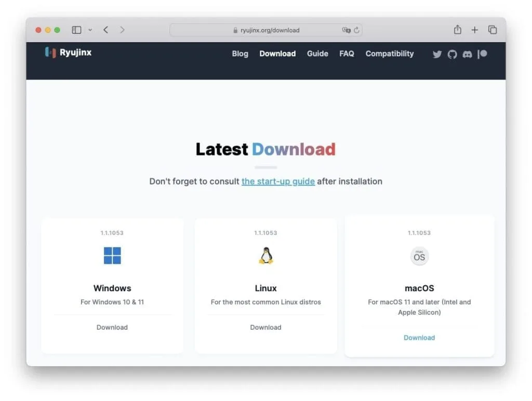
Task: Go to the Compatibility page
Action: [389, 54]
